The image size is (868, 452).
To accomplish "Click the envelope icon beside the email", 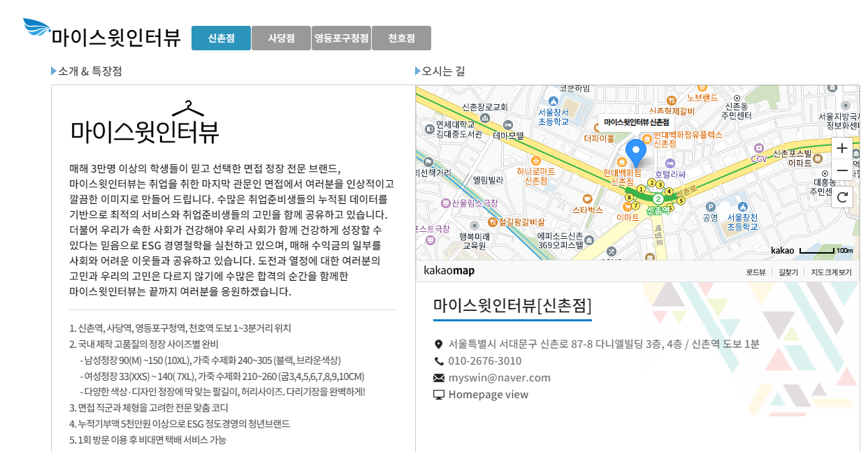I will tap(439, 378).
